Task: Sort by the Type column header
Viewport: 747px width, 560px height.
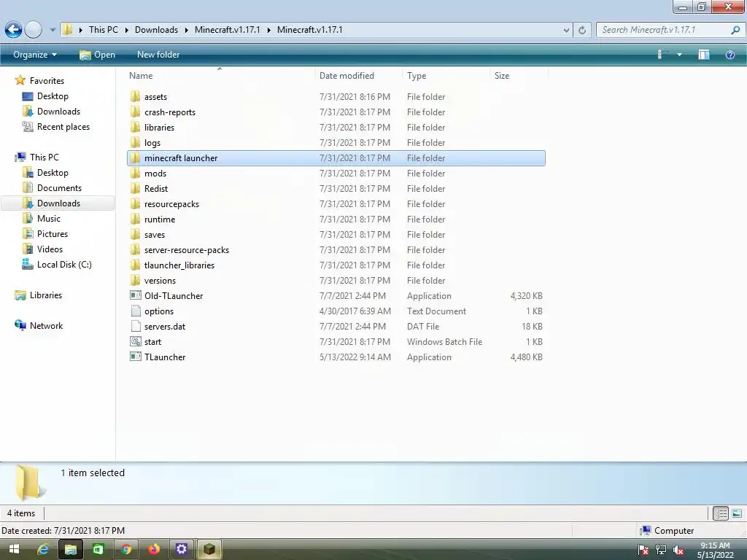Action: click(x=417, y=76)
